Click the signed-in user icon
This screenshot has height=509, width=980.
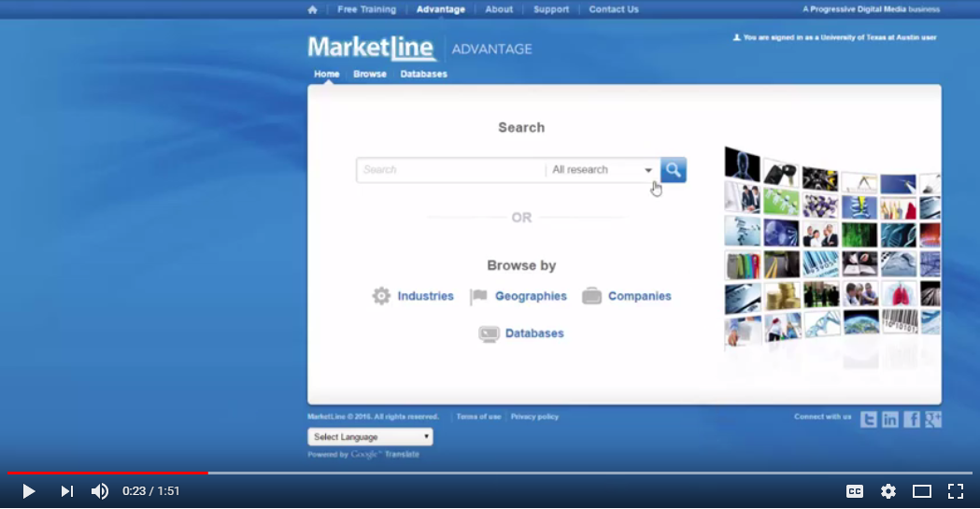pos(737,37)
